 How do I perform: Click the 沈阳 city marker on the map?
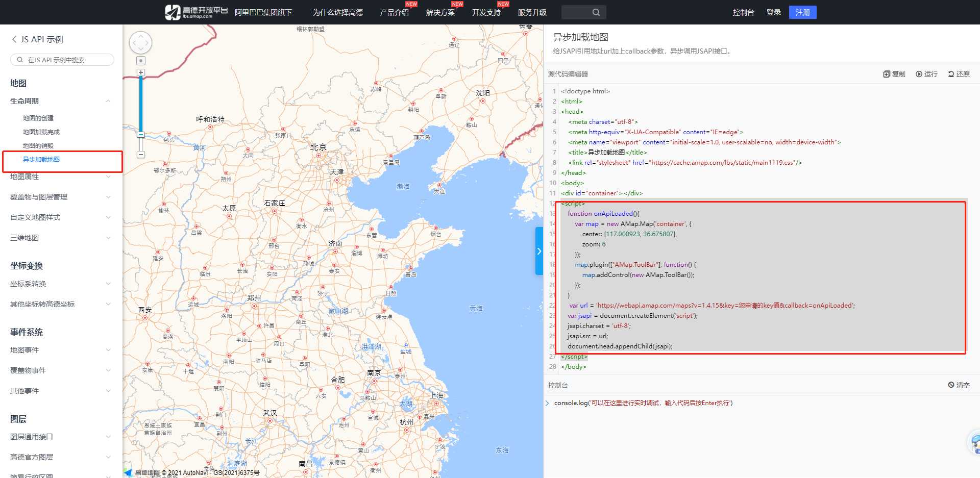[x=483, y=101]
